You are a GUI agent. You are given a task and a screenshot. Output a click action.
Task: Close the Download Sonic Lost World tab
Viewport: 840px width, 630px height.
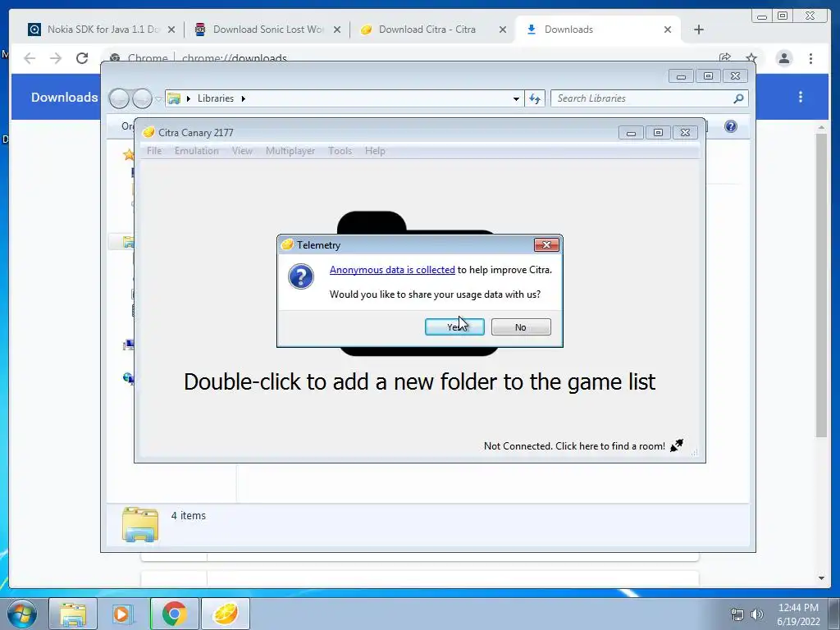coord(337,30)
